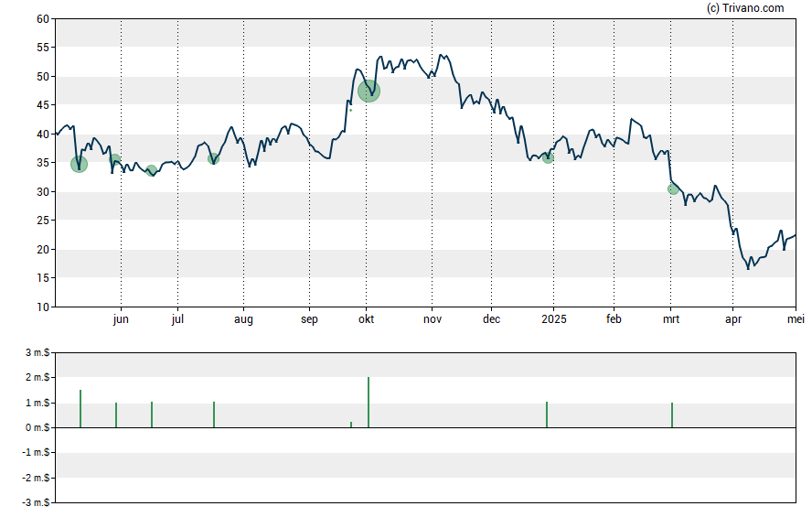Click the 1.5 m.$ first volume bar
This screenshot has height=517, width=812.
click(x=80, y=409)
